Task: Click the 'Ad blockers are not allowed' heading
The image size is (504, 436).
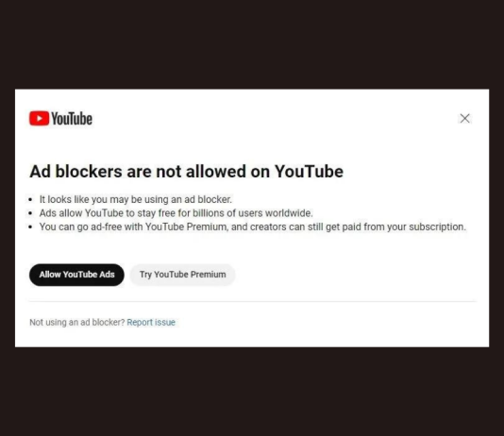Action: 187,171
